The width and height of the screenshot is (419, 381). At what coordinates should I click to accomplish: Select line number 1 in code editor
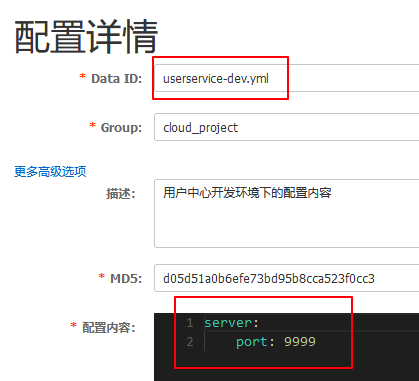tap(190, 323)
